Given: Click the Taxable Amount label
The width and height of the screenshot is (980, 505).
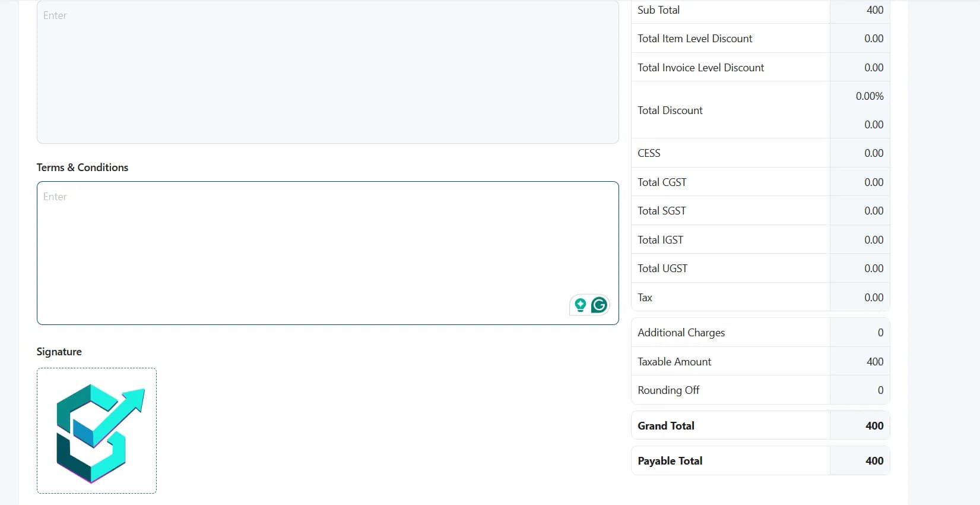Looking at the screenshot, I should click(x=674, y=362).
